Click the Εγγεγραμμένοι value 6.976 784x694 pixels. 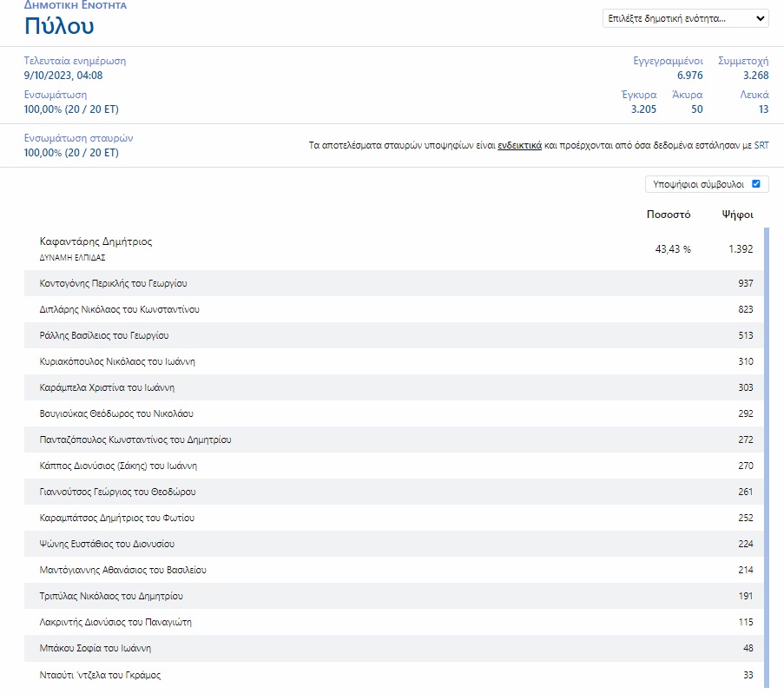coord(689,76)
